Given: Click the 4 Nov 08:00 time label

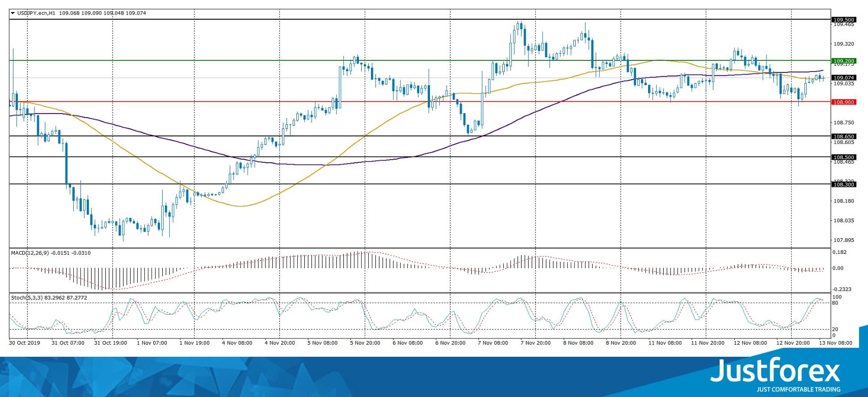Looking at the screenshot, I should 237,343.
